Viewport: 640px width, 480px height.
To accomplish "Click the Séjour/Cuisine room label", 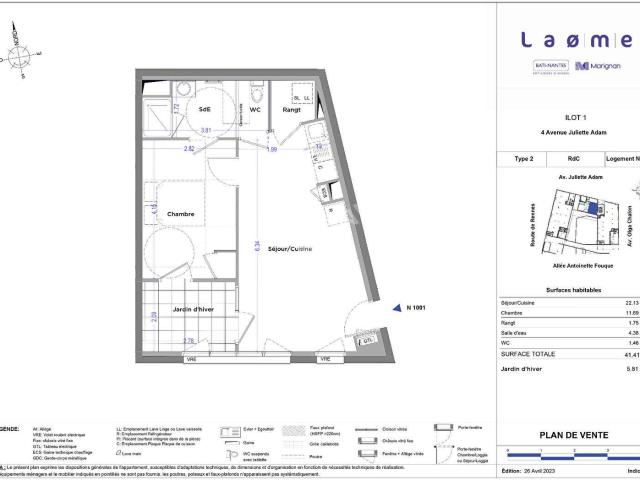I will click(x=290, y=249).
